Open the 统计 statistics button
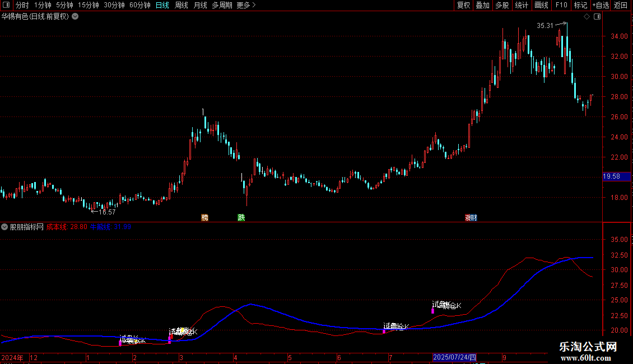 pos(522,5)
